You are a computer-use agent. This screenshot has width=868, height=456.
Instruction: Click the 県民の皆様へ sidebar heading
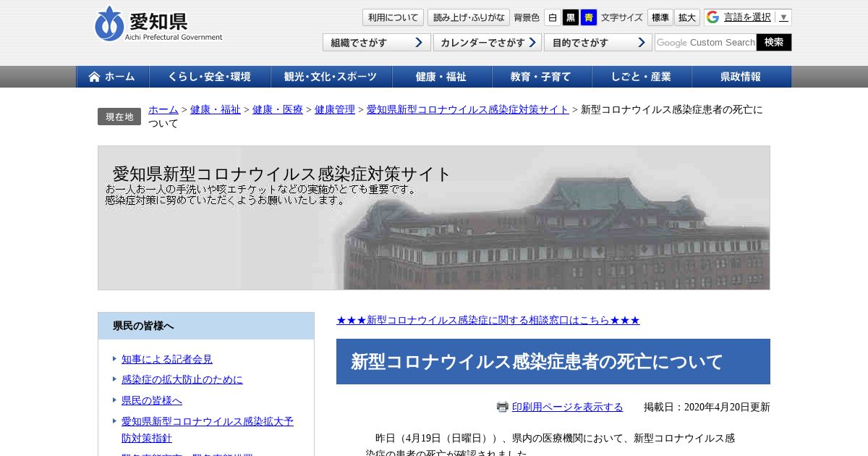click(x=206, y=326)
